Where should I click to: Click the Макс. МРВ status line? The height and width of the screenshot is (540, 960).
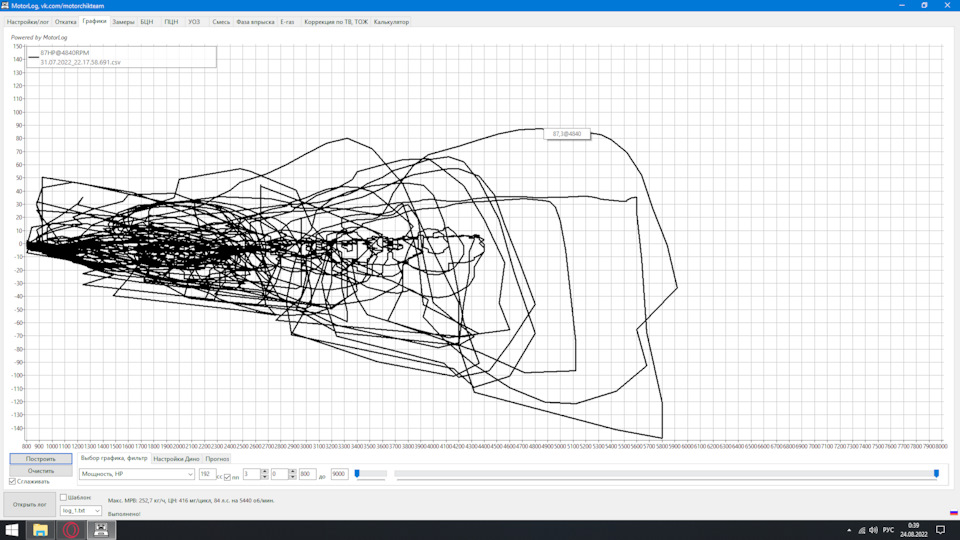click(x=191, y=500)
